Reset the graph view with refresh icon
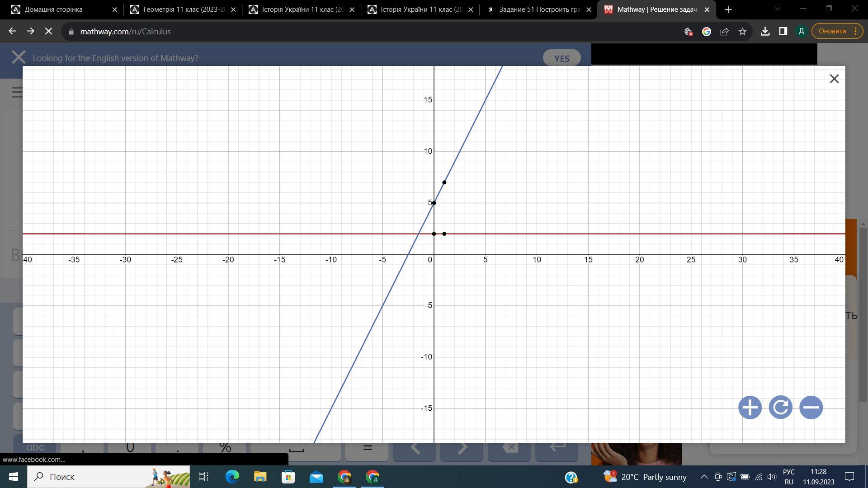The image size is (868, 488). (780, 408)
